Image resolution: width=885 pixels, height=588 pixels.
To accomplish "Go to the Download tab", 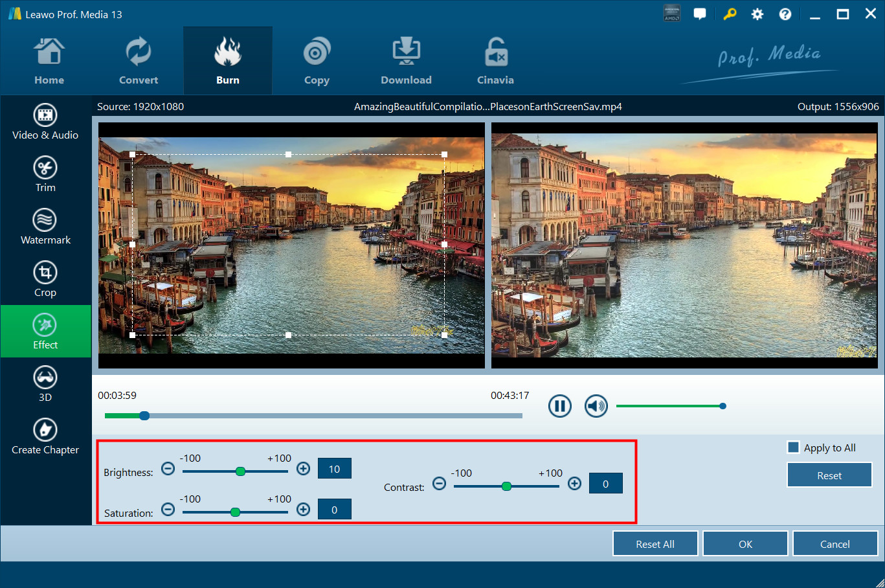I will 406,62.
